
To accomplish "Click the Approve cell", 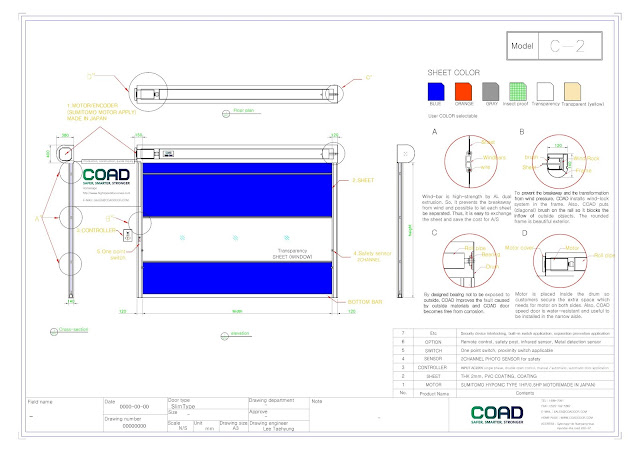I will (279, 414).
